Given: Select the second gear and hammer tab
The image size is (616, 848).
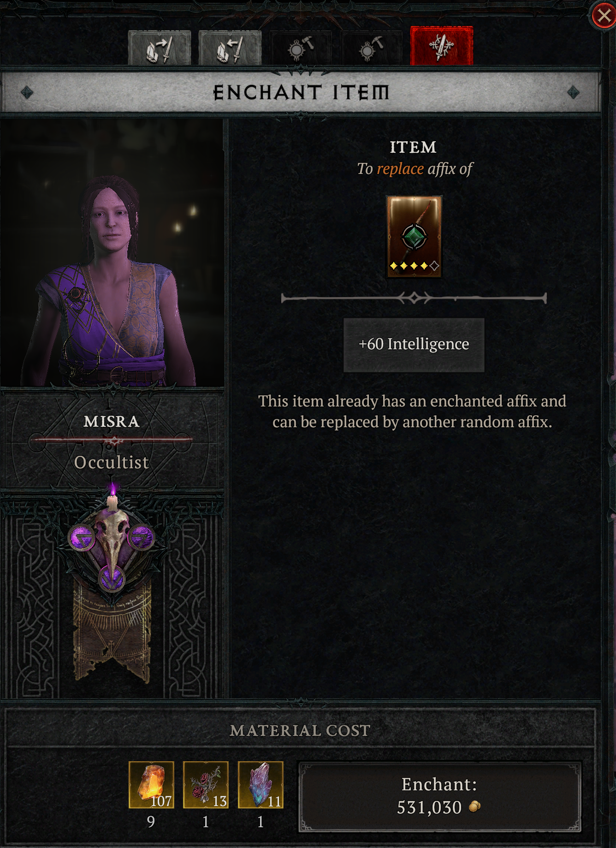Looking at the screenshot, I should pos(372,48).
